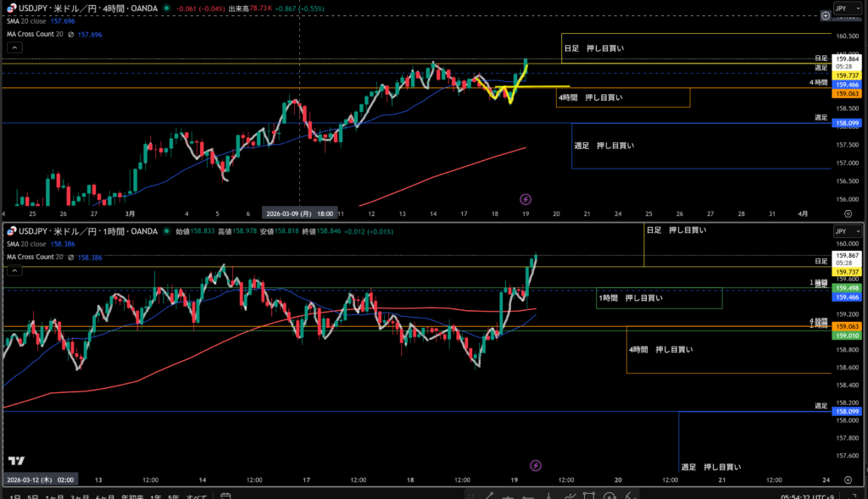Open the upper chart's price scale settings circle icon

tap(826, 15)
